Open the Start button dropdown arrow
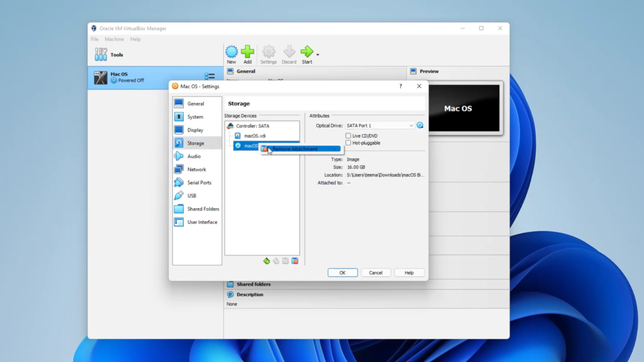644x362 pixels. (x=318, y=55)
